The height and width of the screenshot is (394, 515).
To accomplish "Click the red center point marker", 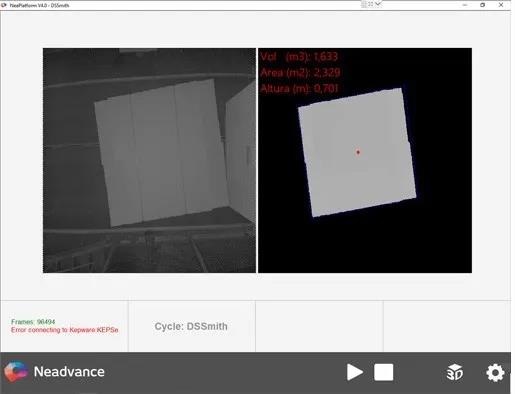I will point(358,152).
